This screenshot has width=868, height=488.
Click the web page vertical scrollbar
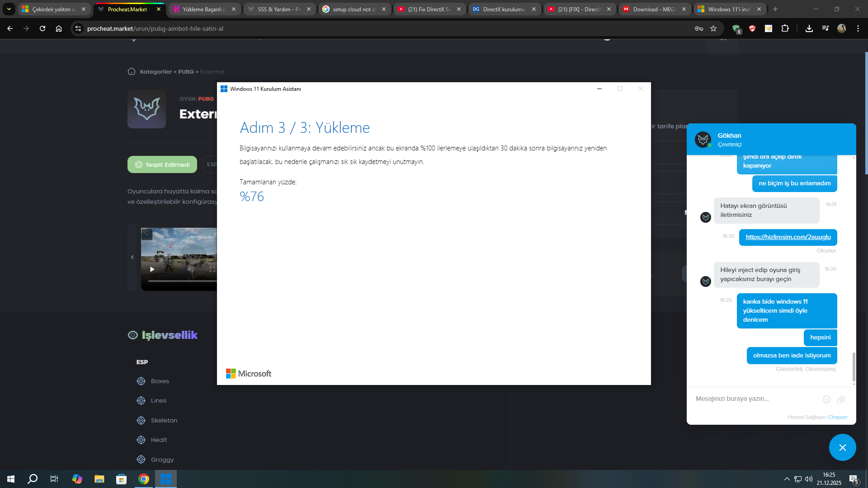(866, 113)
